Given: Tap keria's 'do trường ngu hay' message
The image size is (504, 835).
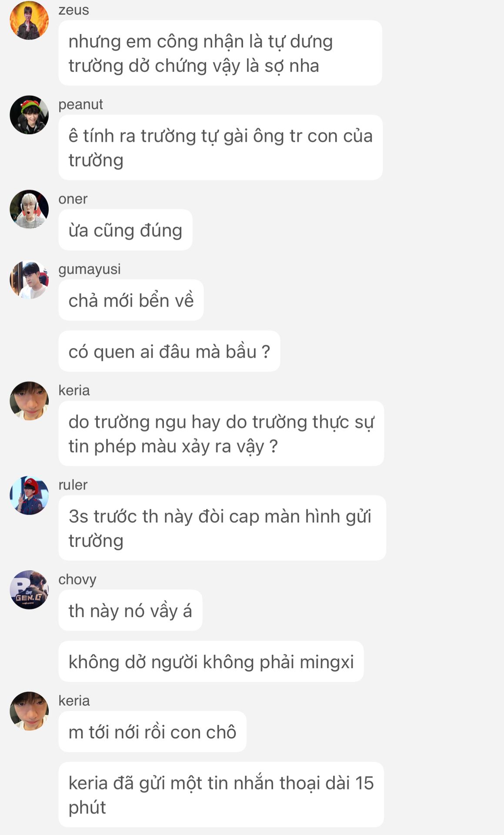Looking at the screenshot, I should pyautogui.click(x=221, y=434).
